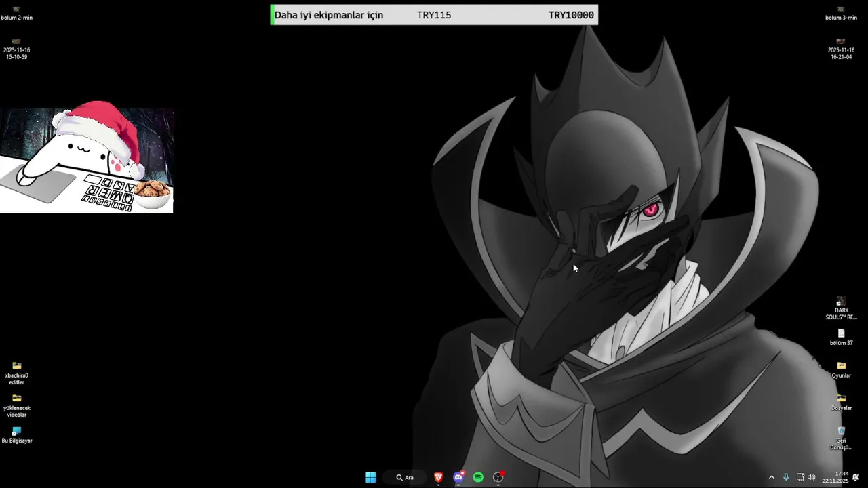Select the bölüm 2-min desktop file
Viewport: 868px width, 488px height.
(x=17, y=13)
